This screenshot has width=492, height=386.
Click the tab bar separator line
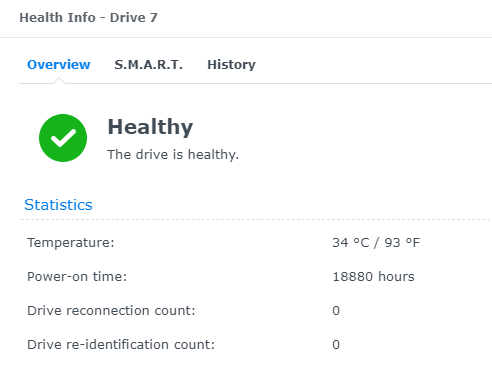[x=255, y=84]
